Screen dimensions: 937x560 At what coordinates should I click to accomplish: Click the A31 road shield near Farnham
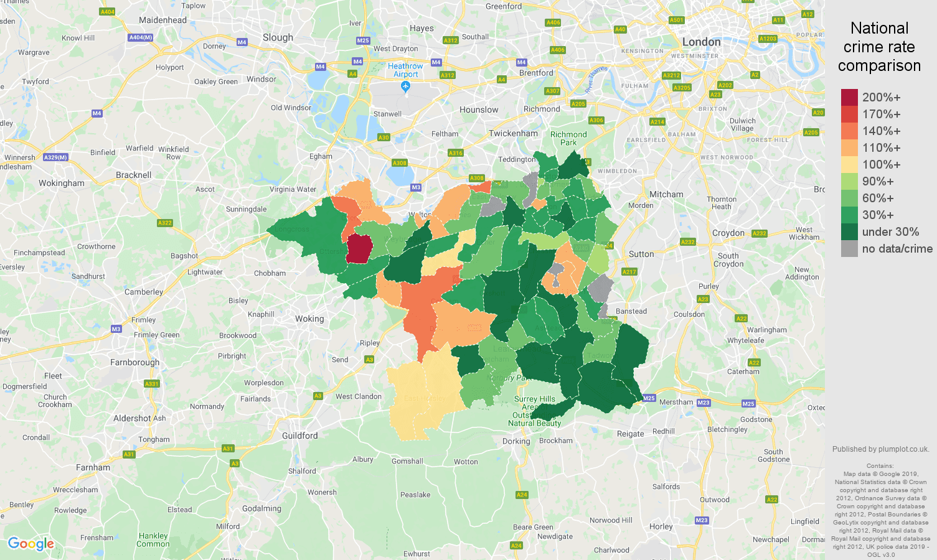click(x=129, y=454)
